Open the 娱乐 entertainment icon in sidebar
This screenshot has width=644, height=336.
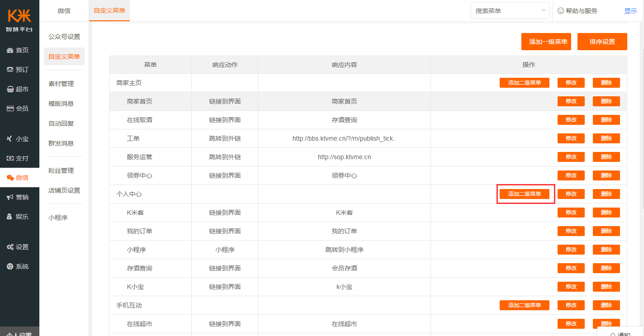pos(10,217)
